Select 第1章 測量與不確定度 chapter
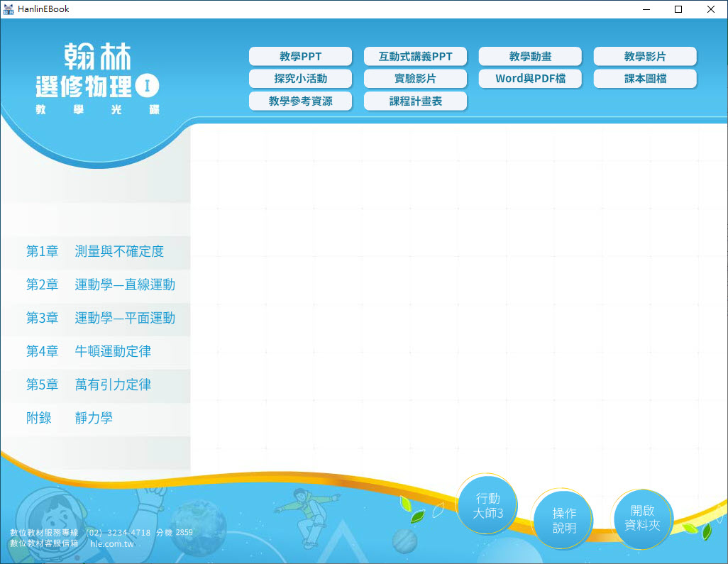 tap(95, 251)
